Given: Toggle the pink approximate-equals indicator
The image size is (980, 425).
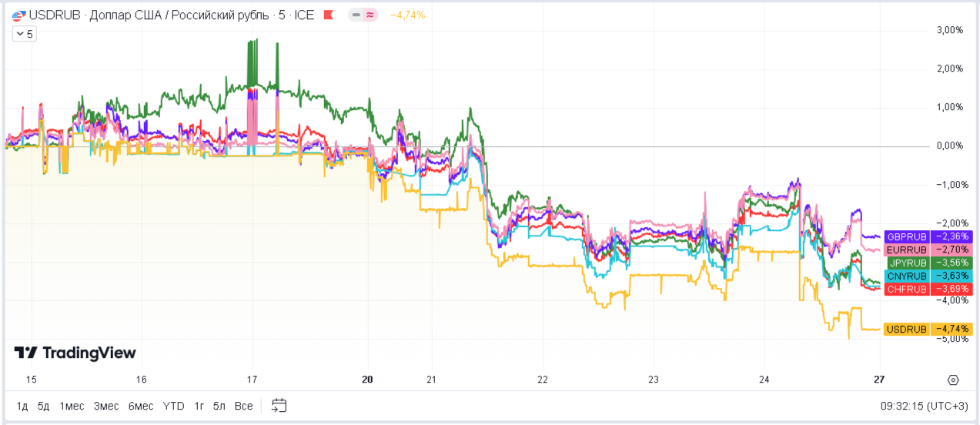Looking at the screenshot, I should pyautogui.click(x=371, y=15).
